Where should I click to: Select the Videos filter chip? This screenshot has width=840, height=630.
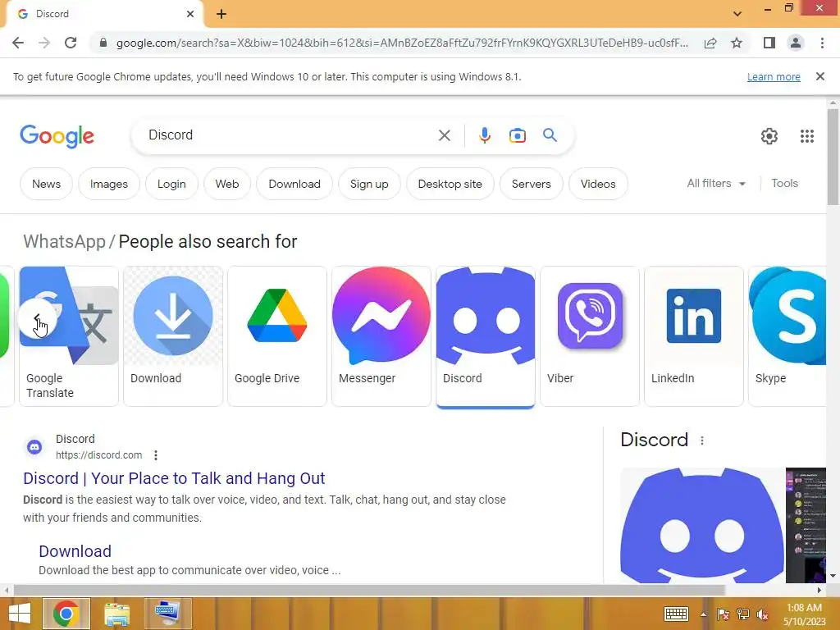click(598, 184)
